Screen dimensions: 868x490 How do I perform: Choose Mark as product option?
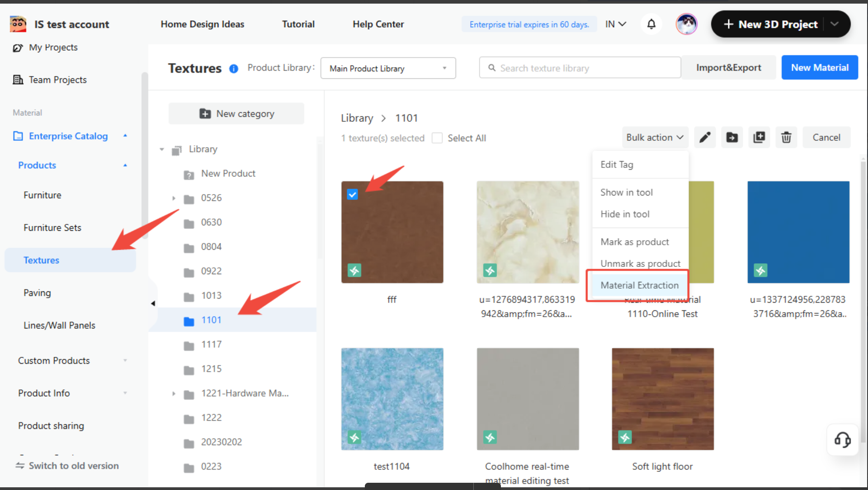(x=635, y=242)
